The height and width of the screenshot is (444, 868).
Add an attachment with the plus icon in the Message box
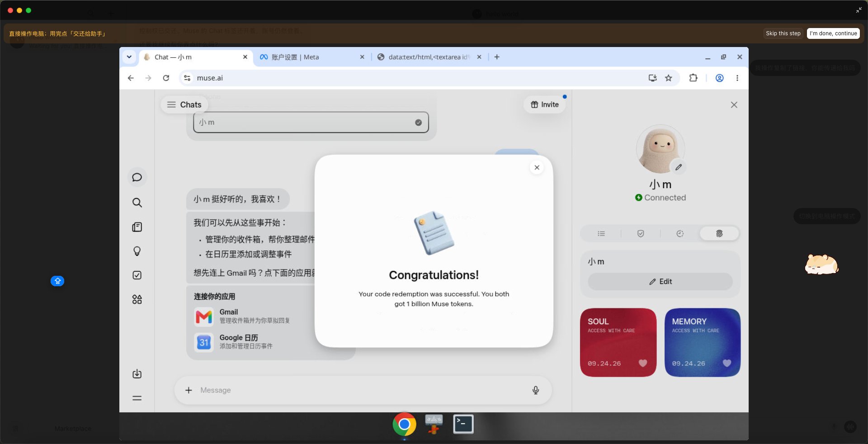pos(189,390)
